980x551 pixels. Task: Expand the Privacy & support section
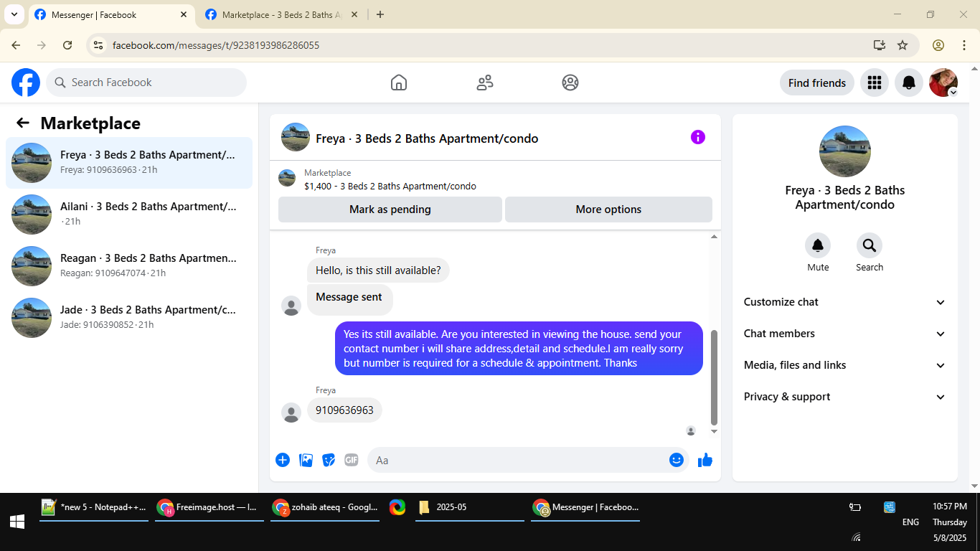click(845, 397)
